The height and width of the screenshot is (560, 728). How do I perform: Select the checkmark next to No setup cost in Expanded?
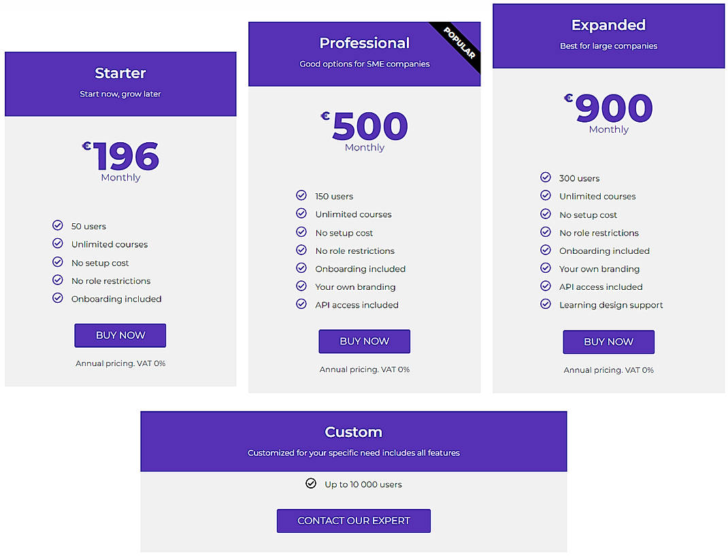[546, 214]
